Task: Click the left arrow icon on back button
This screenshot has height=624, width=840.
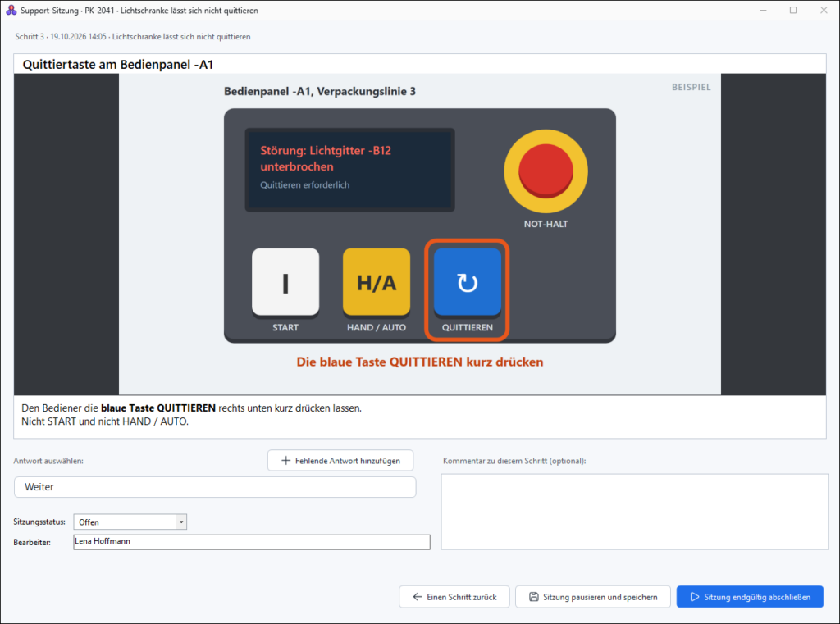Action: tap(418, 597)
